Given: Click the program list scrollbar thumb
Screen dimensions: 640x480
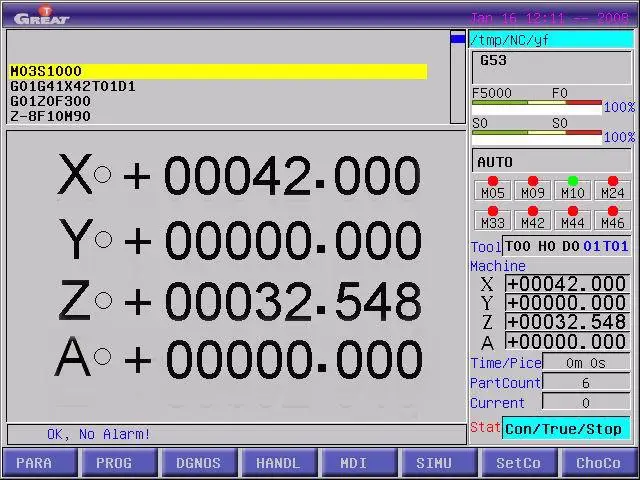Looking at the screenshot, I should (458, 39).
